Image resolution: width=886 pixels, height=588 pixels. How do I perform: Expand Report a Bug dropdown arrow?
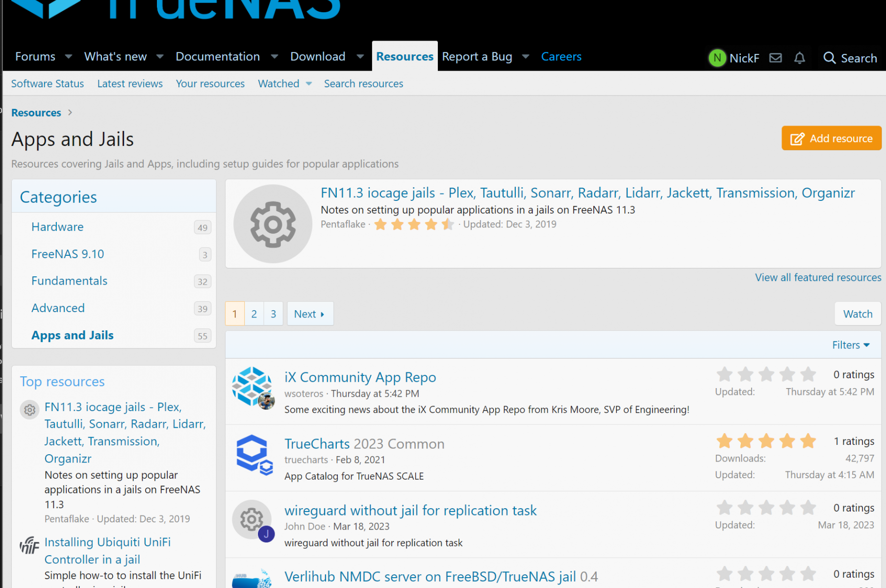coord(526,57)
